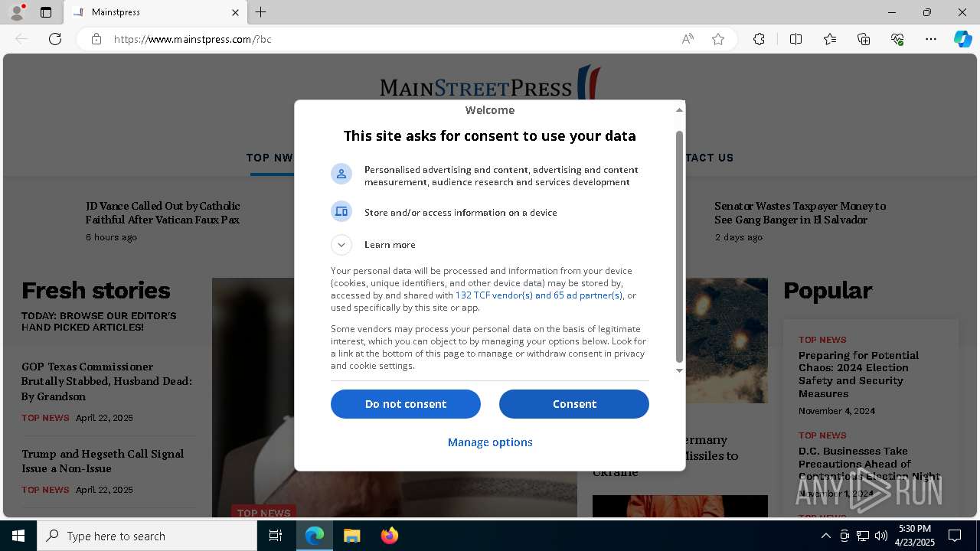Open File Explorer from taskbar
980x551 pixels.
click(351, 536)
